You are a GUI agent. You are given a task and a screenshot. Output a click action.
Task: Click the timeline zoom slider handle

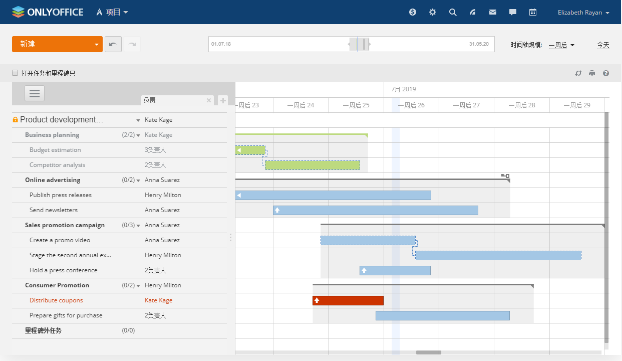pos(360,44)
